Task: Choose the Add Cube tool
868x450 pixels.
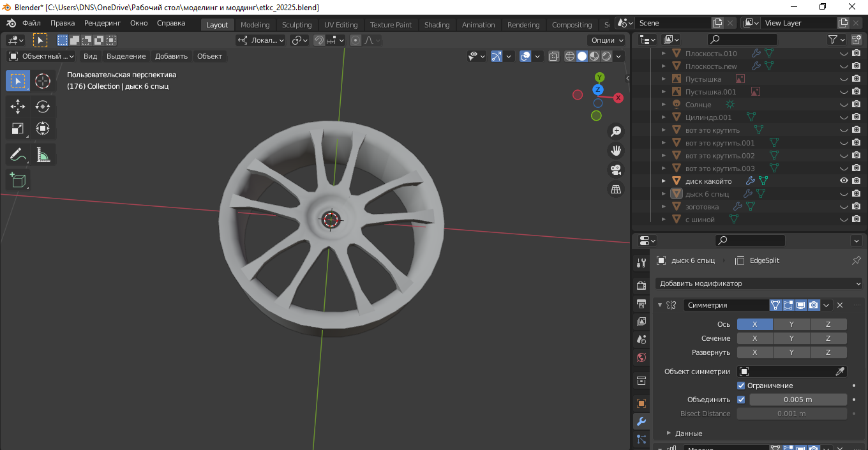Action: point(18,180)
